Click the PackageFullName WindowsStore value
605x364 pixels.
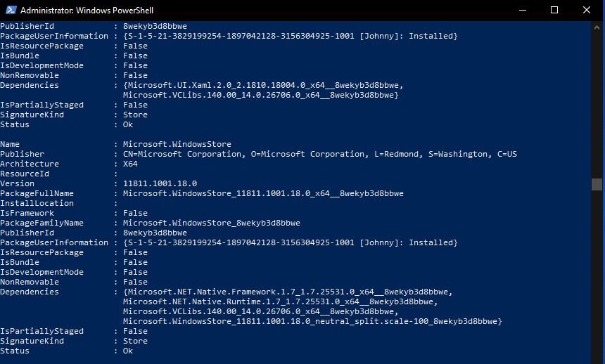pyautogui.click(x=263, y=193)
